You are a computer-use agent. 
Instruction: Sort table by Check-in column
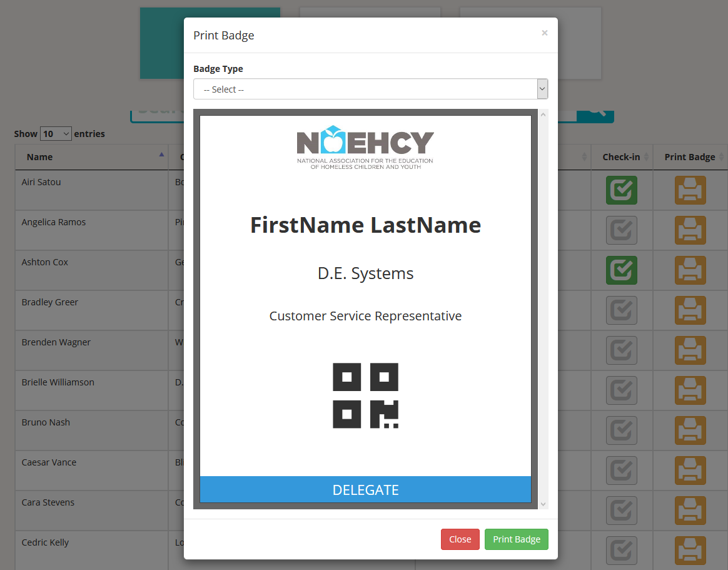click(622, 157)
